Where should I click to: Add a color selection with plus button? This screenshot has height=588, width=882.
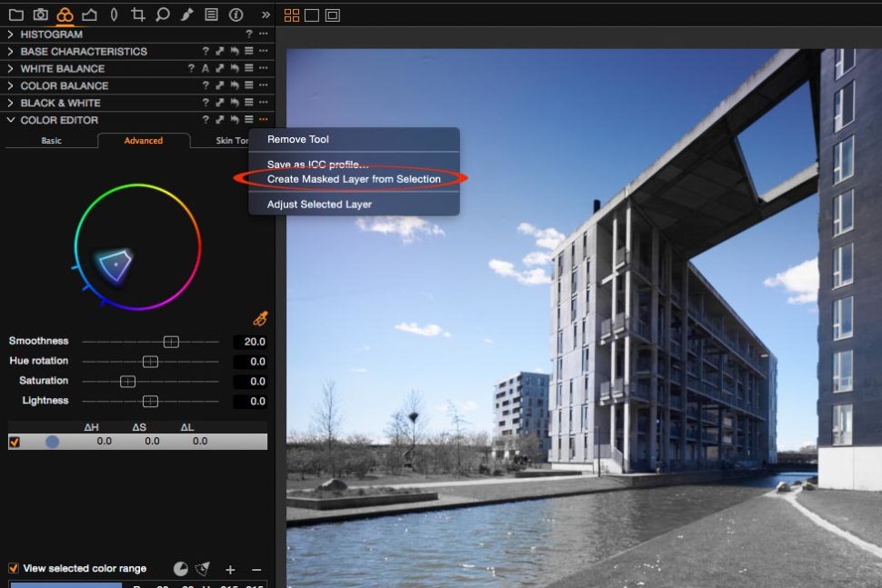230,568
